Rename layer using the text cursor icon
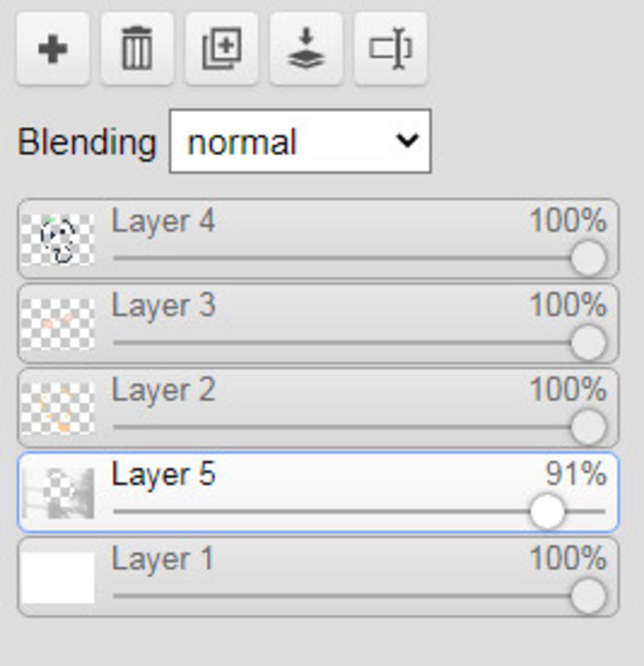This screenshot has height=666, width=644. 391,49
